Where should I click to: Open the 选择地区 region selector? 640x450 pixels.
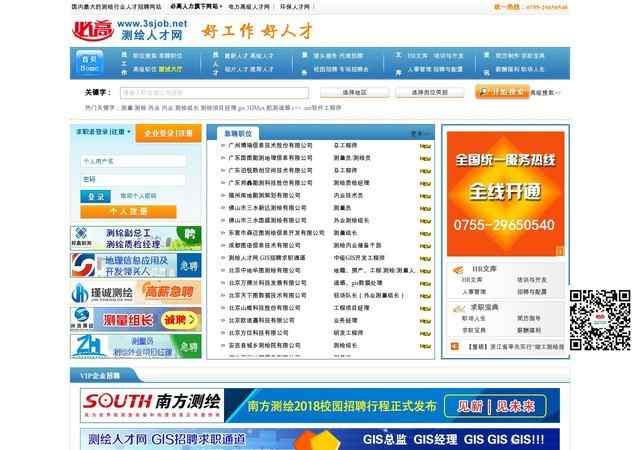(x=354, y=93)
